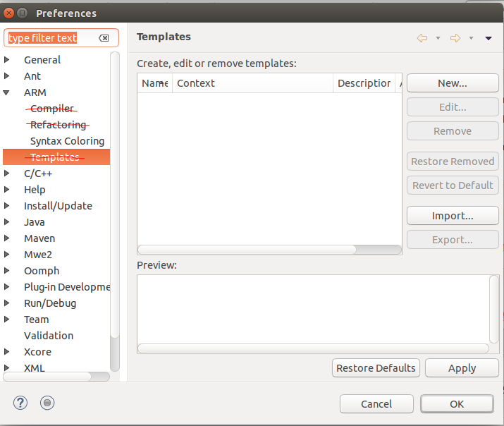Sort templates by the Description column header
Screen dimensions: 504x426
coord(364,83)
